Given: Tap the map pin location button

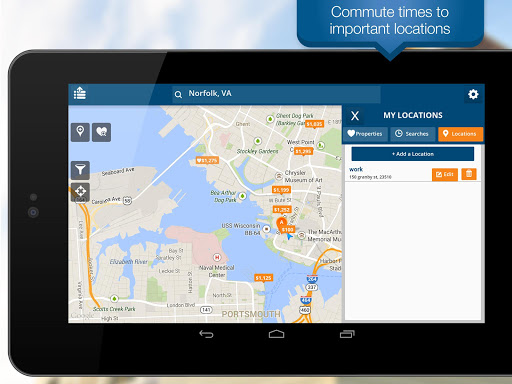Looking at the screenshot, I should point(80,132).
